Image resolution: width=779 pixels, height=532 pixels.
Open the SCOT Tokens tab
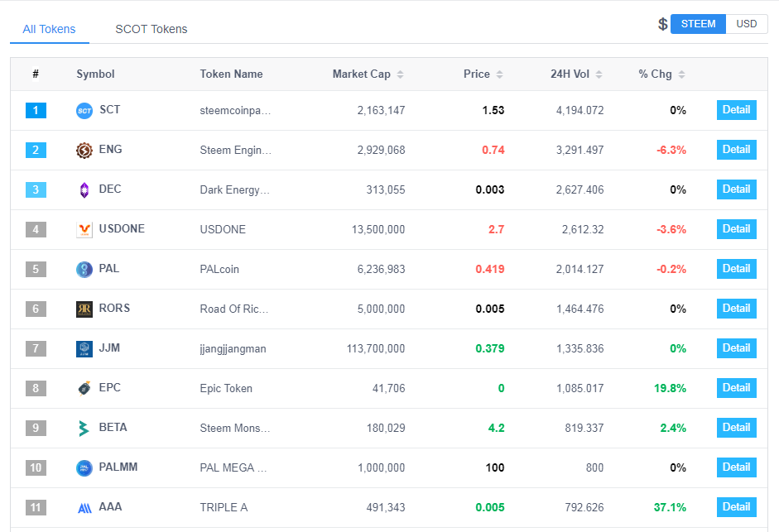[151, 29]
